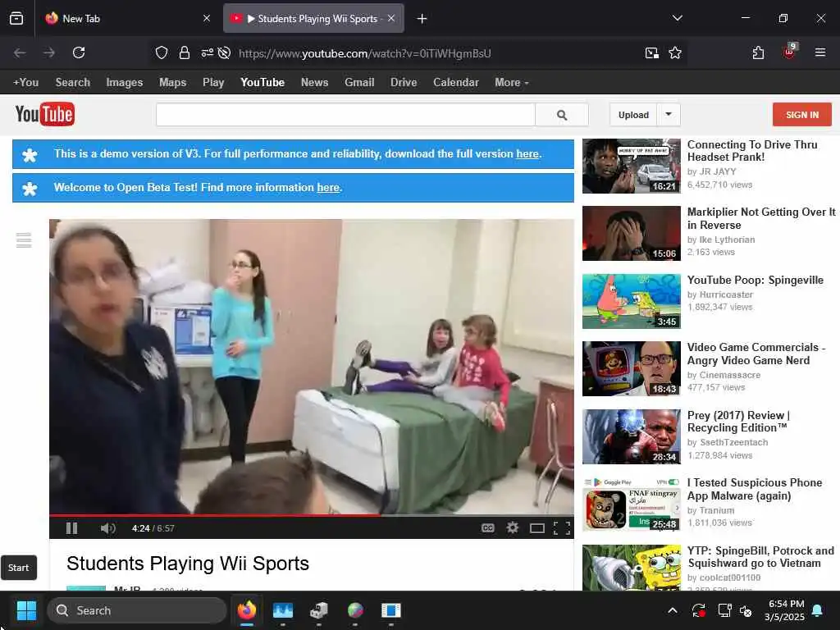
Task: Open the tracking protection shield icon
Action: (162, 52)
